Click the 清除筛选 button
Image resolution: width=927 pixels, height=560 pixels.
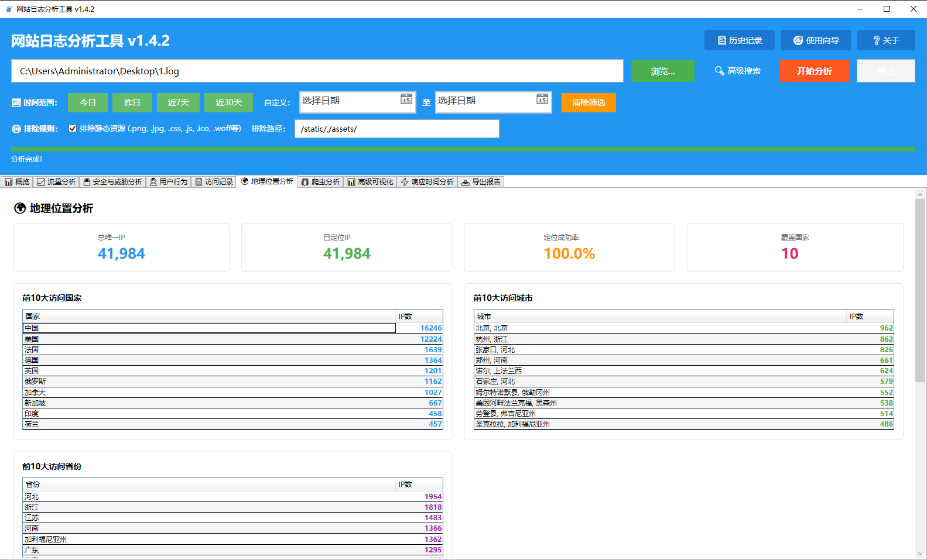[x=589, y=102]
